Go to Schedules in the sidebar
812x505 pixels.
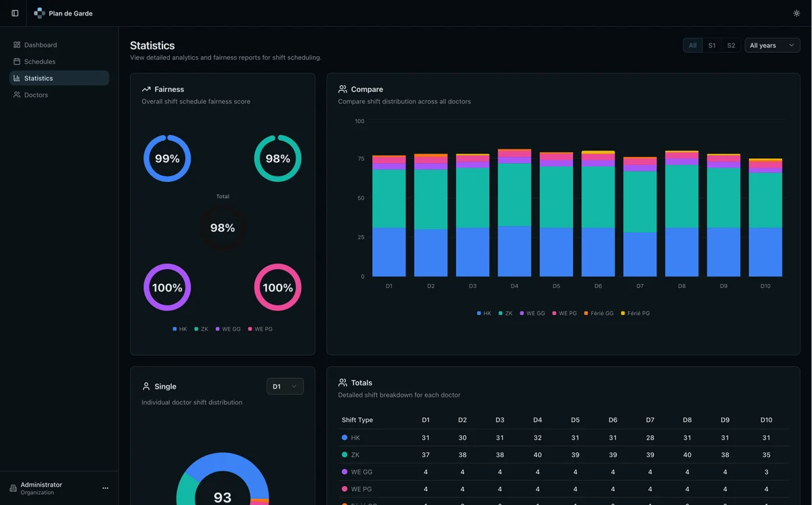point(39,62)
